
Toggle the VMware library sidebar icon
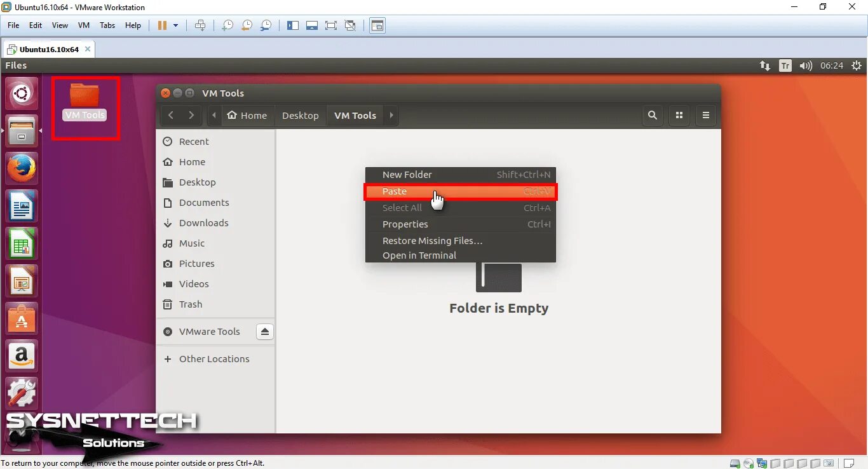click(x=293, y=25)
